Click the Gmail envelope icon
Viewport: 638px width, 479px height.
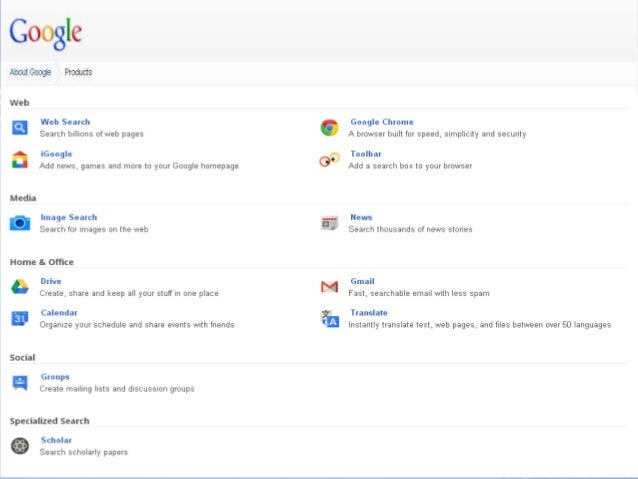click(x=329, y=287)
